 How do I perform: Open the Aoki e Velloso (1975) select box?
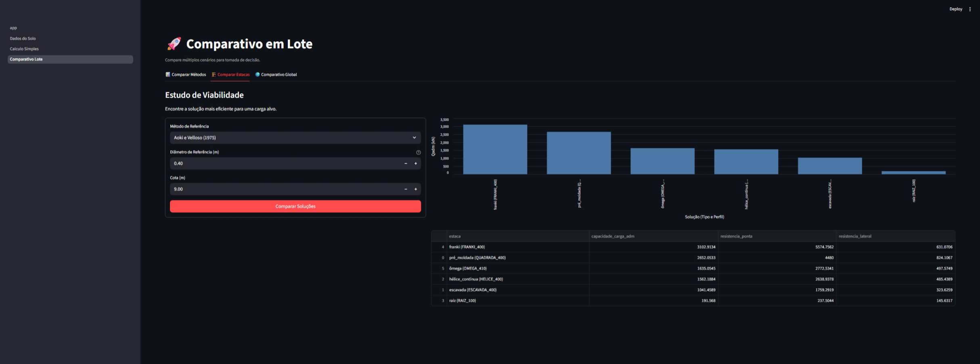(x=295, y=138)
